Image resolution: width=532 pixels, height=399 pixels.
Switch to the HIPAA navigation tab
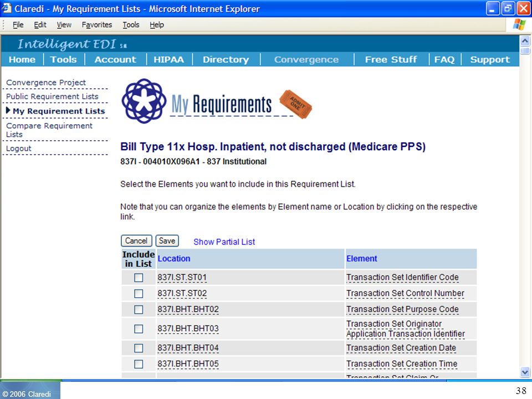click(168, 59)
